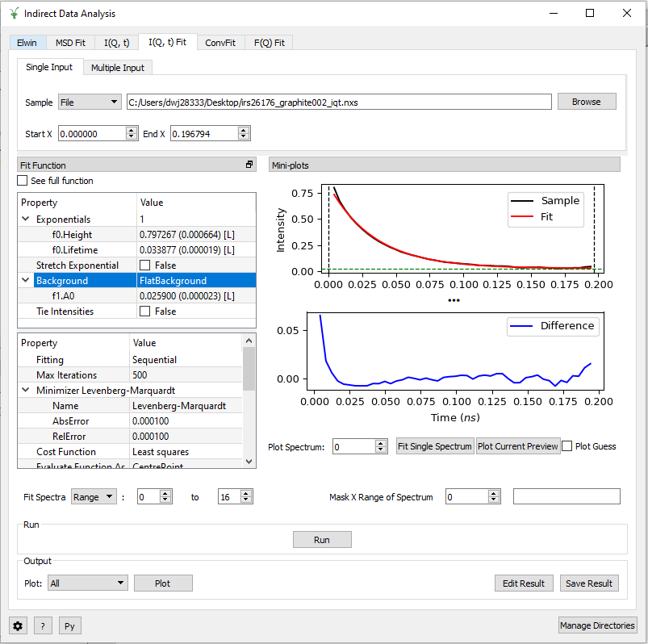
Task: Click the Run button
Action: tap(322, 539)
